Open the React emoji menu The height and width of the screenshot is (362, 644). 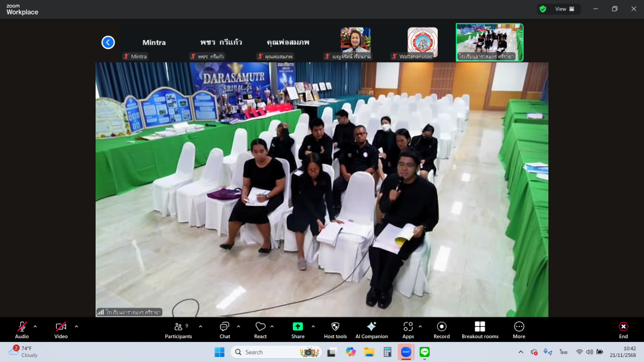(x=260, y=329)
